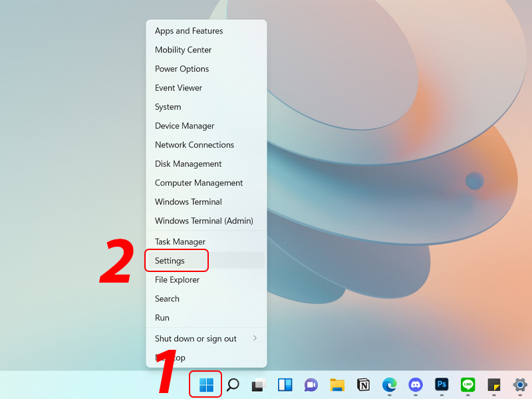Choose File Explorer menu entry

tap(206, 279)
